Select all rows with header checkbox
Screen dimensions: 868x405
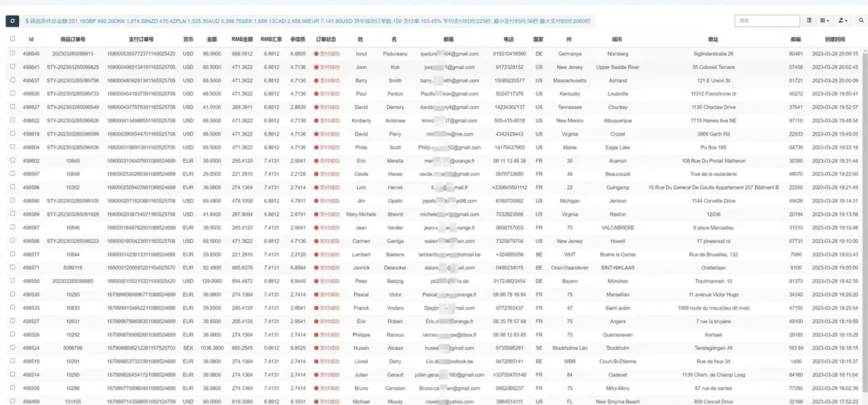(13, 39)
